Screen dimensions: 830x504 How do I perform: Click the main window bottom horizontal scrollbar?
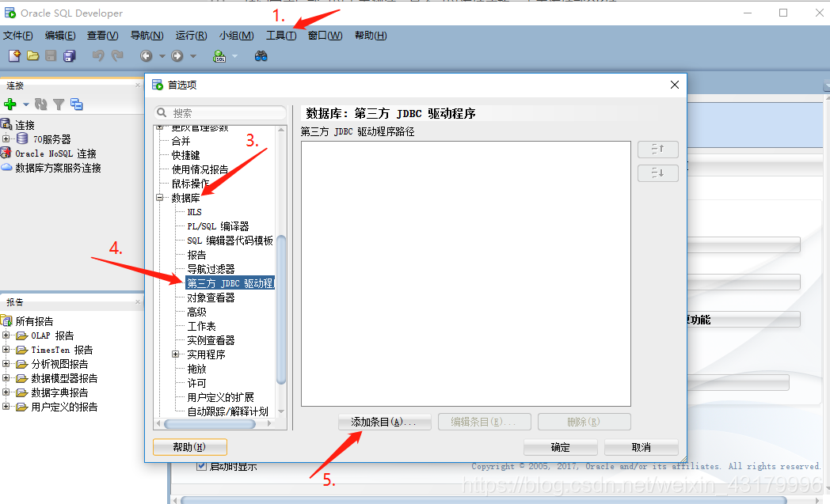(483, 500)
